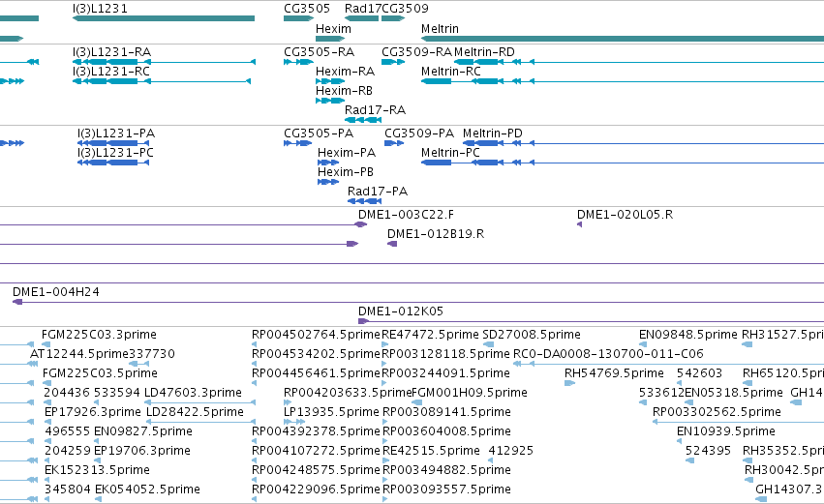
Task: Select the l(3)L1231-RA transcript label
Action: pos(112,52)
